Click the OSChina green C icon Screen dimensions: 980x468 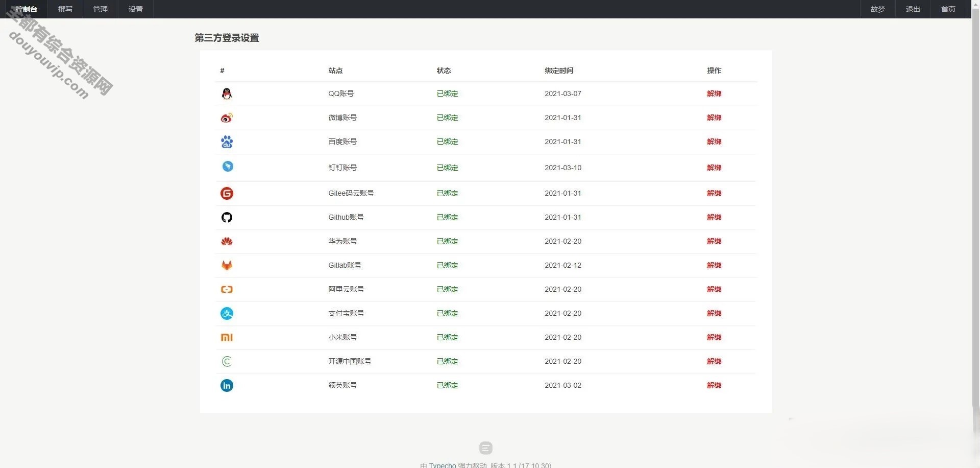pos(227,361)
